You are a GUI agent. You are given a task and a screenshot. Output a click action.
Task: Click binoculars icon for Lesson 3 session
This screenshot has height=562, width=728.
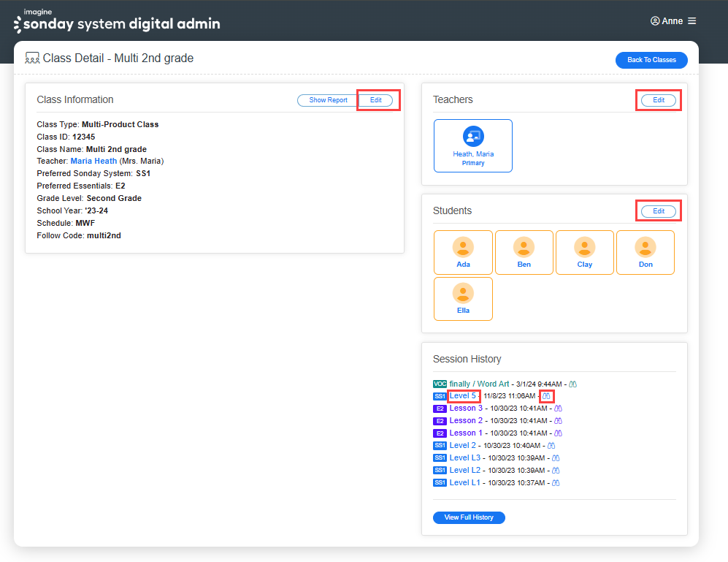[558, 409]
